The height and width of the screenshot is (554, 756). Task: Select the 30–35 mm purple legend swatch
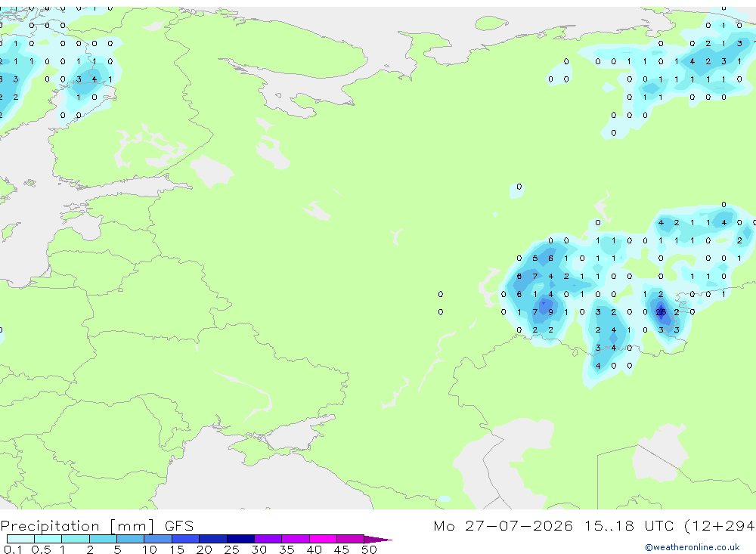268,539
